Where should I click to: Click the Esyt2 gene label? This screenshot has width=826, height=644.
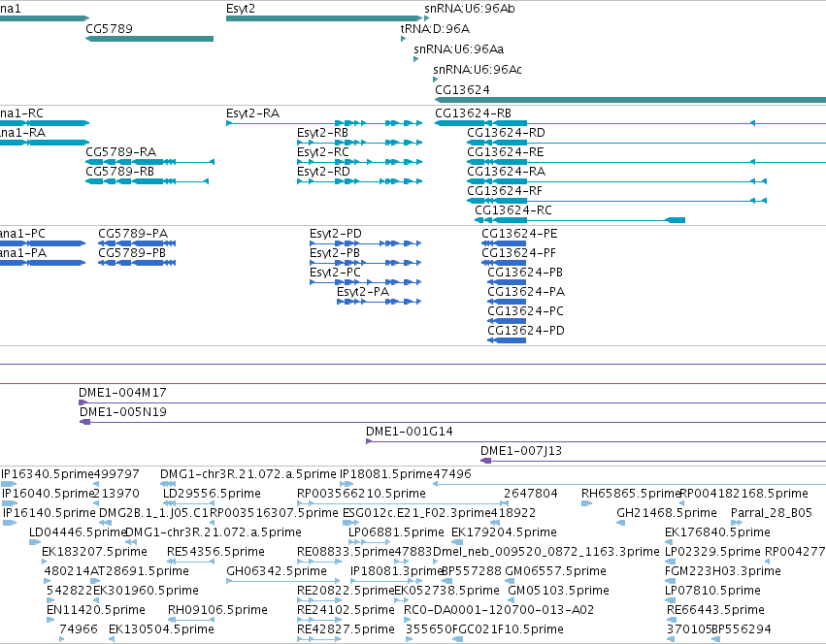240,9
